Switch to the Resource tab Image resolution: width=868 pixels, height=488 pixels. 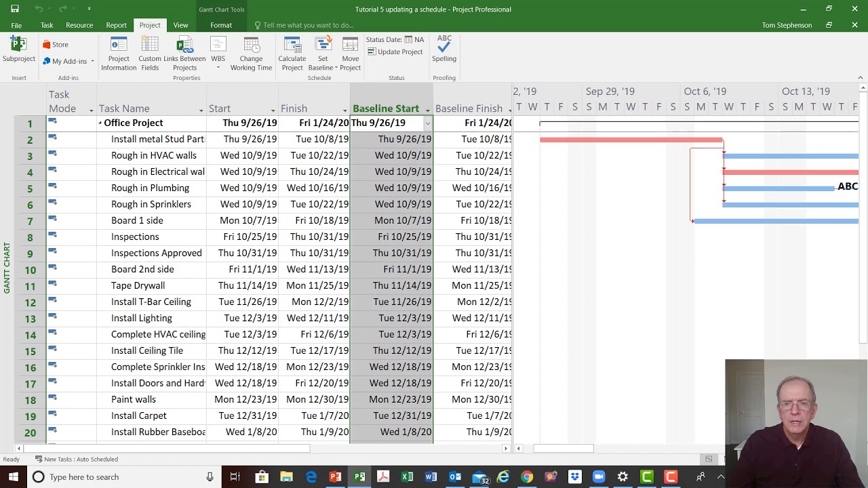click(79, 25)
